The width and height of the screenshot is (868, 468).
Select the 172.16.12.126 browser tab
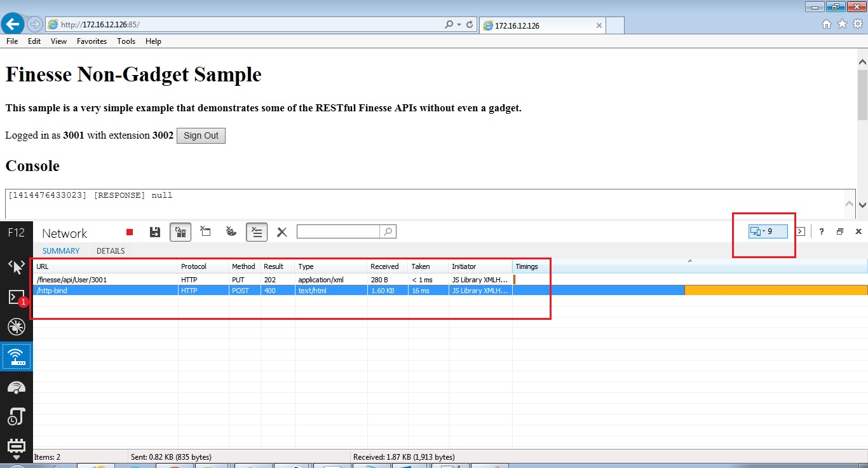(542, 25)
